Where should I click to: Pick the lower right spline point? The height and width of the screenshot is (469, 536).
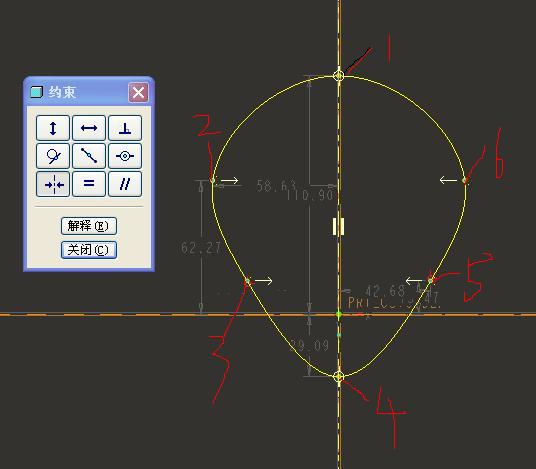(x=430, y=281)
